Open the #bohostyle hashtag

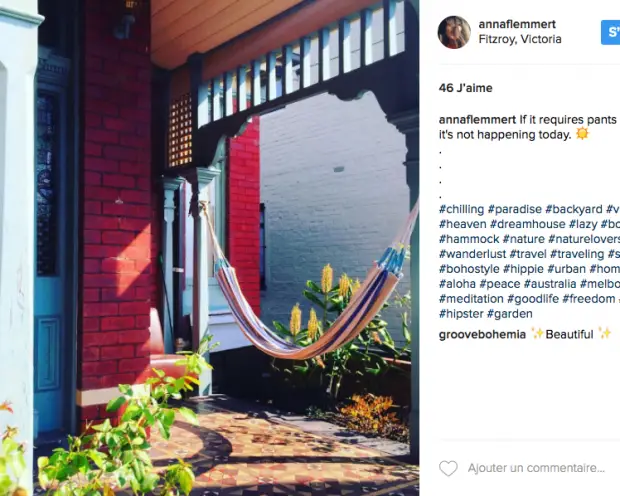[469, 269]
